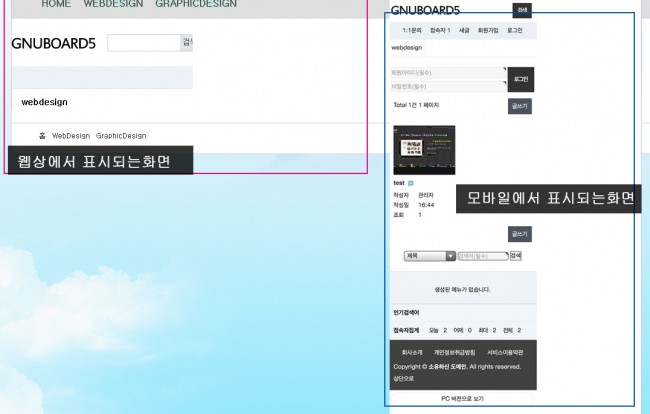
Task: Open the 로그인 link in the mobile top menu
Action: (514, 30)
